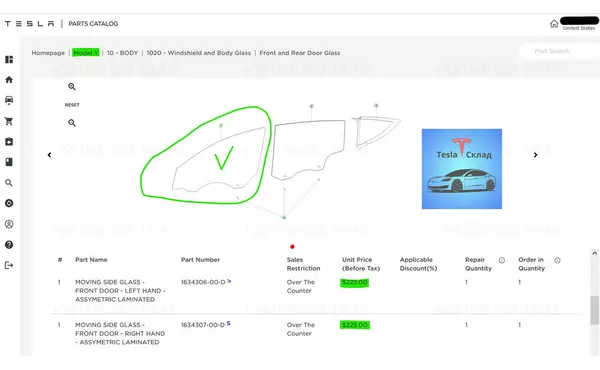Viewport: 600px width, 370px height.
Task: Click the Part Name column header
Action: tap(91, 260)
